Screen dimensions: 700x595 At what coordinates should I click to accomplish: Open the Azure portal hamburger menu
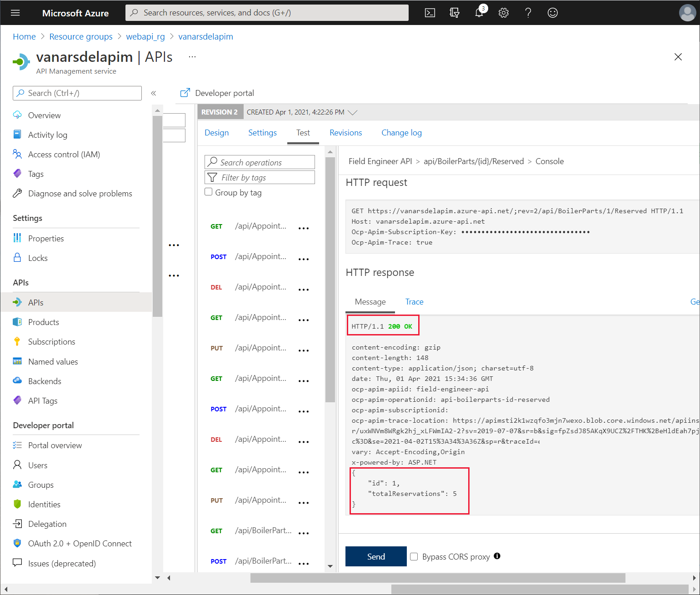[x=15, y=13]
